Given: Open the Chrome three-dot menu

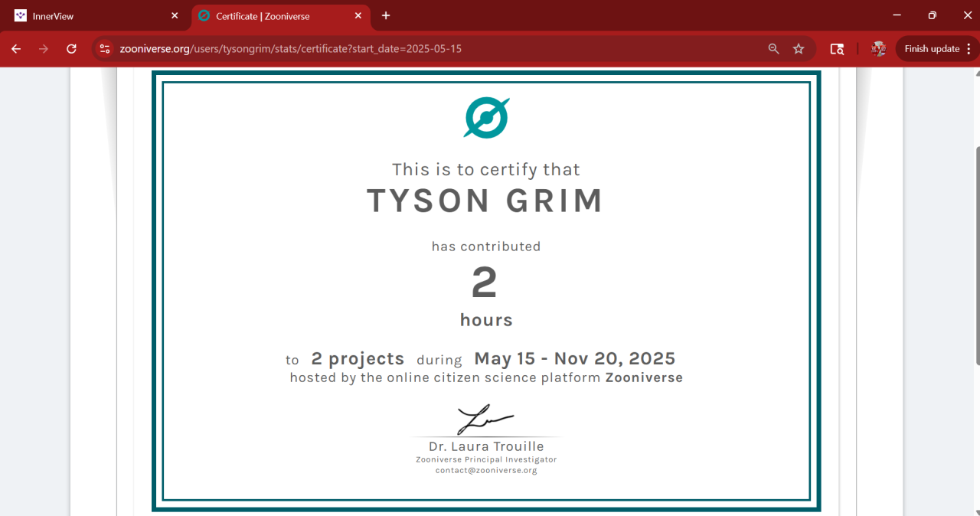Looking at the screenshot, I should [x=969, y=49].
